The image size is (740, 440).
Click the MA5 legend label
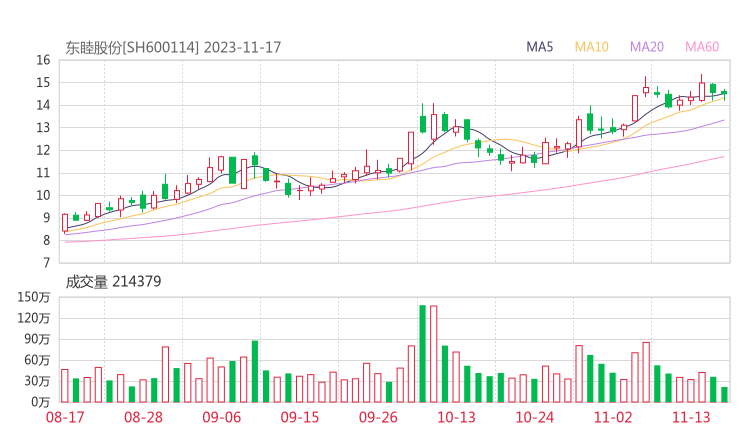tap(539, 47)
